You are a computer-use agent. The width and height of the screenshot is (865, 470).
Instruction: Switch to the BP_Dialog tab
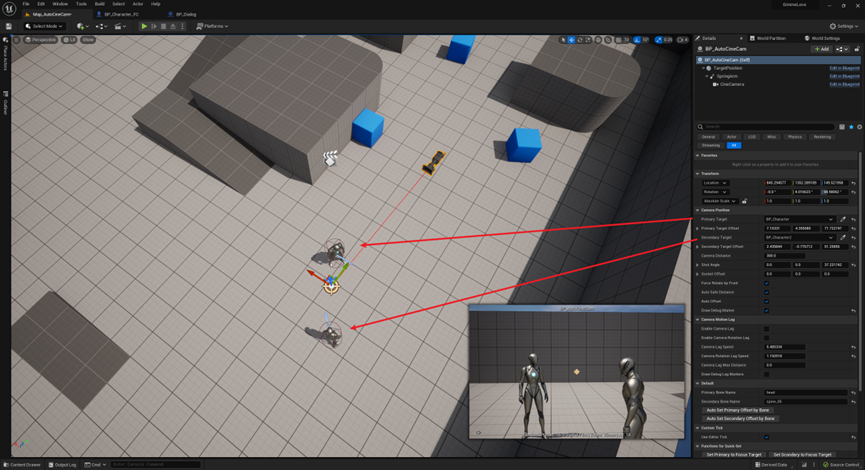[x=186, y=14]
